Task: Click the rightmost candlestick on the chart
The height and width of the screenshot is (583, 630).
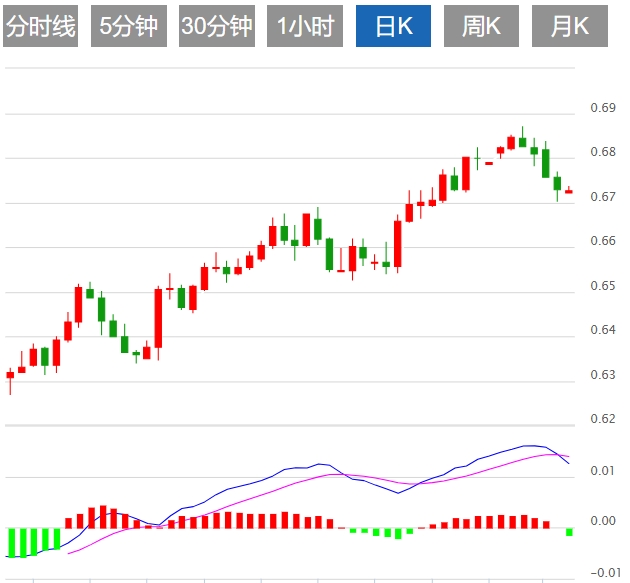Action: click(569, 191)
